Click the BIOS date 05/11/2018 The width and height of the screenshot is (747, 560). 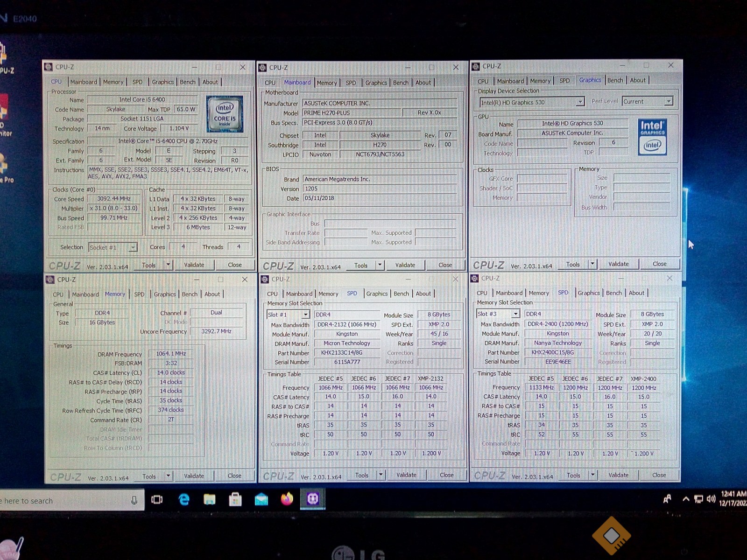[x=380, y=198]
